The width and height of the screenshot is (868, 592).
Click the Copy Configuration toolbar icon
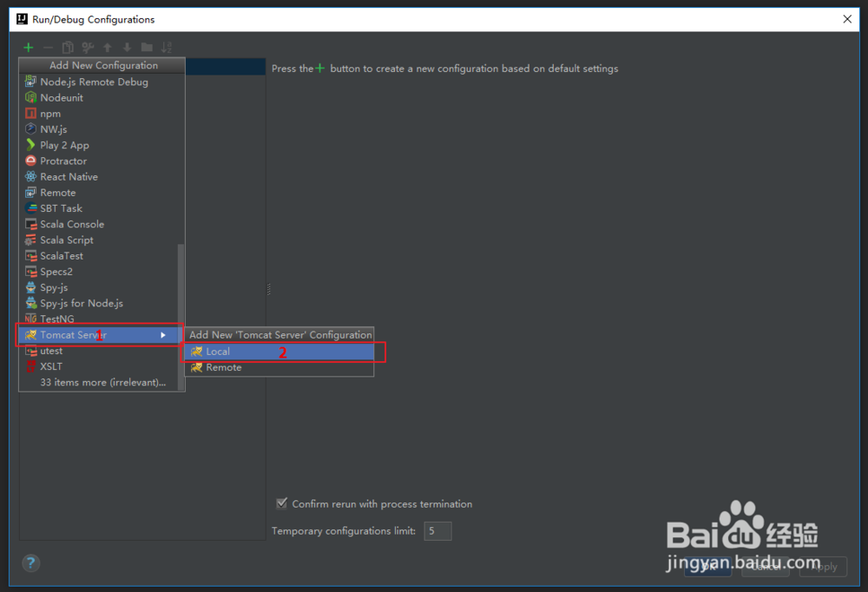pyautogui.click(x=68, y=48)
